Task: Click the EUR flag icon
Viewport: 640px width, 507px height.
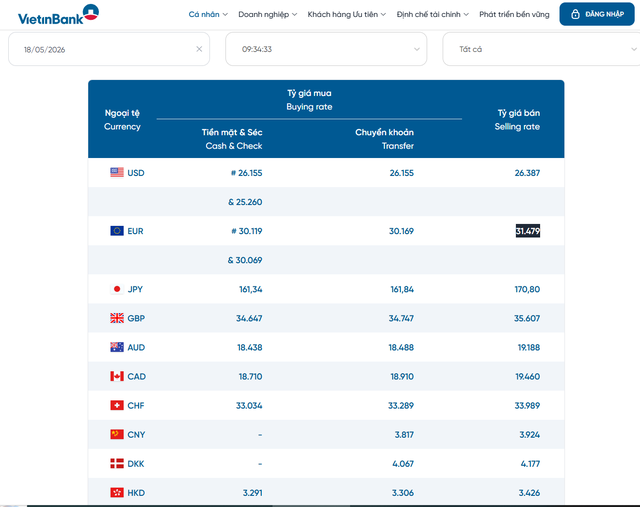Action: pyautogui.click(x=117, y=231)
